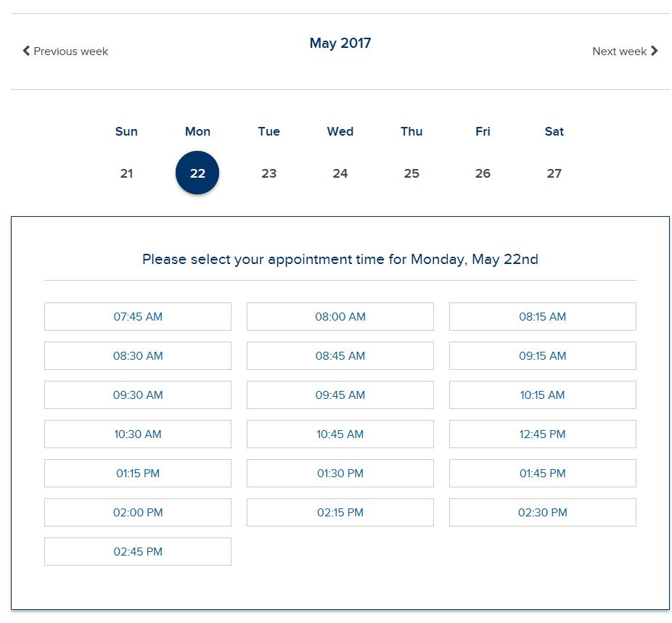Pick Tuesday the 23rd
The height and width of the screenshot is (623, 672).
(x=269, y=173)
